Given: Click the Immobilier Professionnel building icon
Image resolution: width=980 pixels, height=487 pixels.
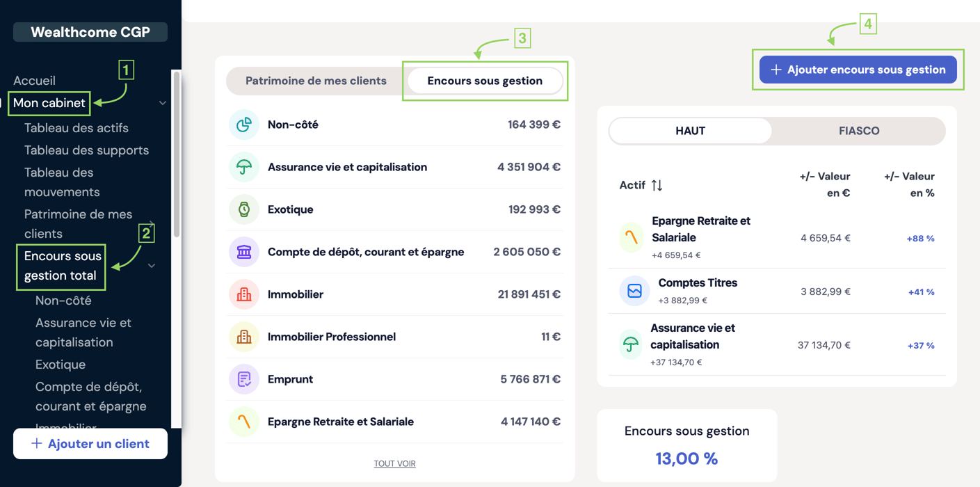Looking at the screenshot, I should pyautogui.click(x=245, y=336).
